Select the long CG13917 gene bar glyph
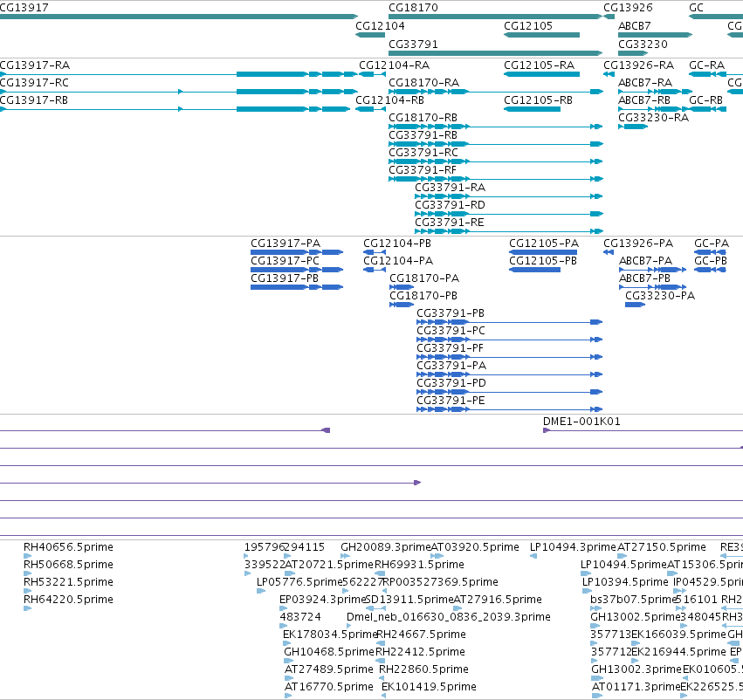 179,17
